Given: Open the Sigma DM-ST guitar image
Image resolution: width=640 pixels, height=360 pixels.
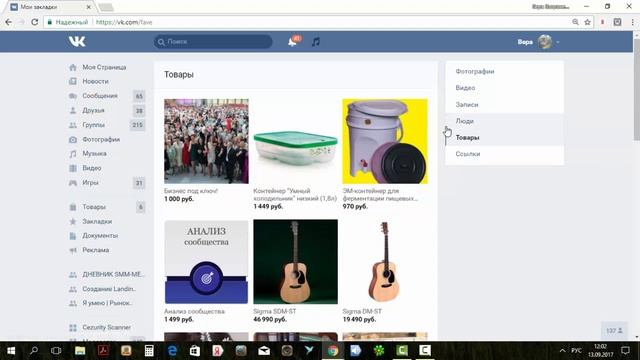Looking at the screenshot, I should (x=385, y=262).
